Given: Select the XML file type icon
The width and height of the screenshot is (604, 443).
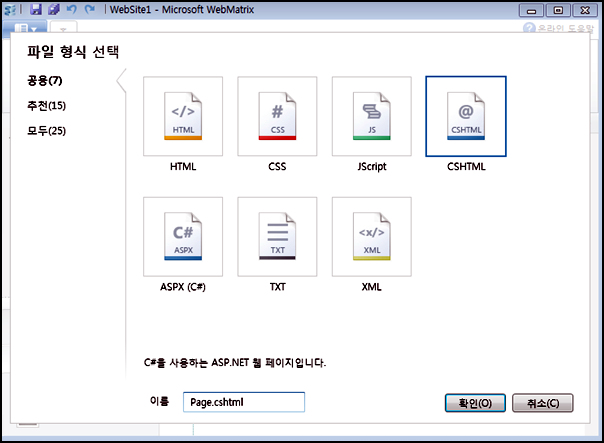Looking at the screenshot, I should [x=372, y=237].
